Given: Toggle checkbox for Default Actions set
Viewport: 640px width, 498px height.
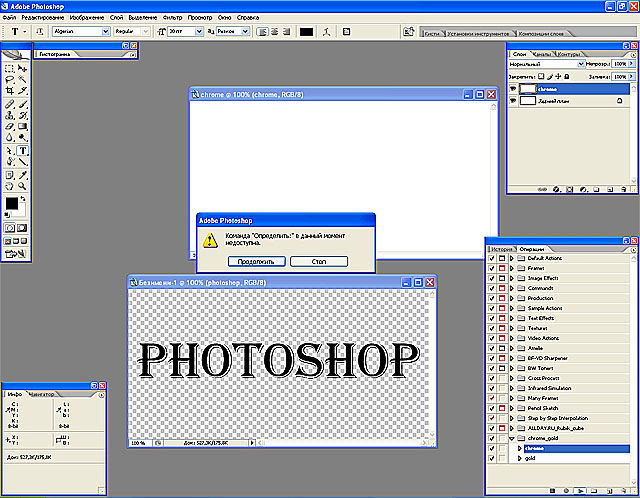Looking at the screenshot, I should click(491, 258).
